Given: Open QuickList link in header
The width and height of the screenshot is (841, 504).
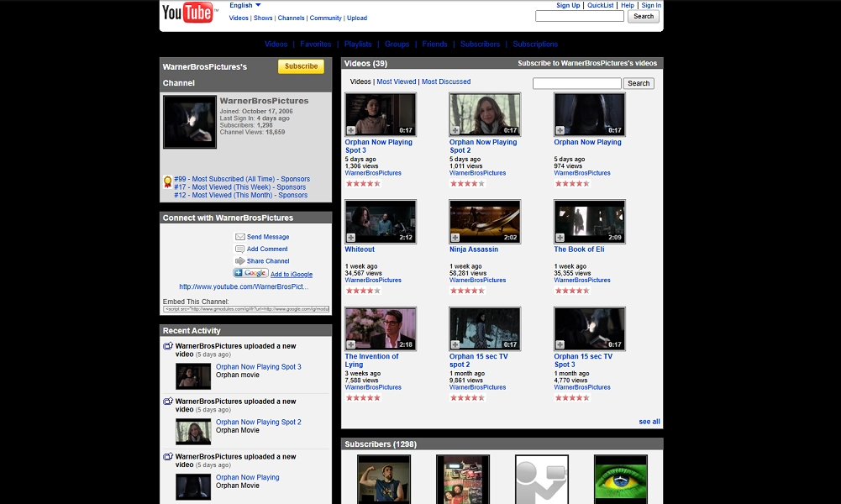Looking at the screenshot, I should [600, 5].
